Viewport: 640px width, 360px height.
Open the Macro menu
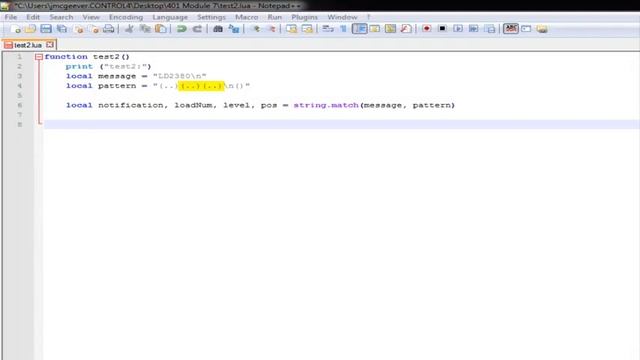point(247,17)
